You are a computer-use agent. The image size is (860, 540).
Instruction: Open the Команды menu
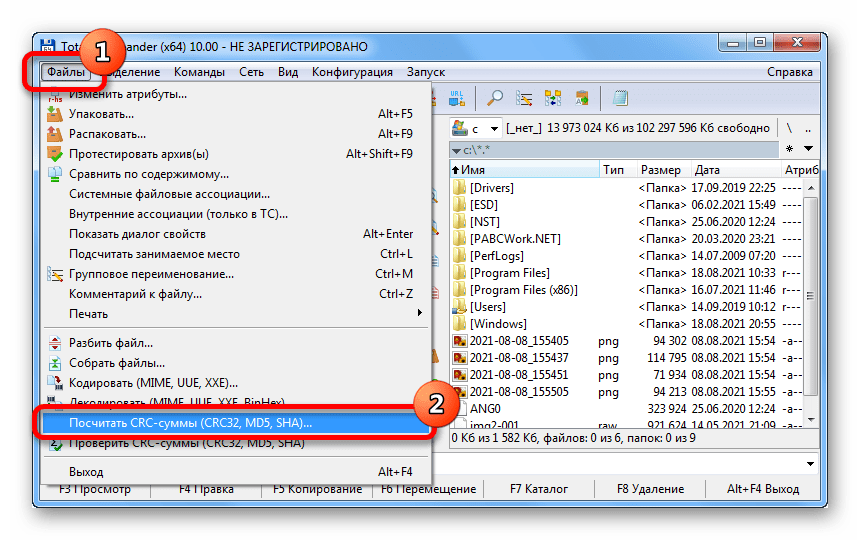(x=199, y=72)
